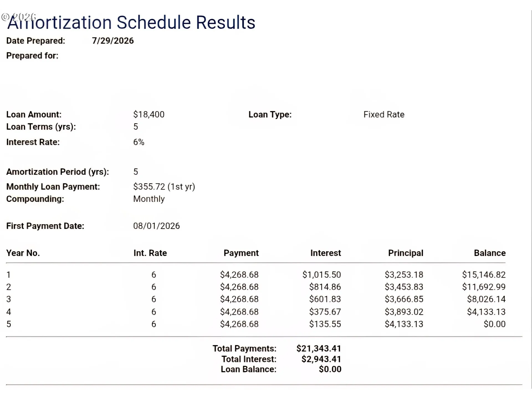Click the First Payment Date 08/01/2026

(156, 226)
